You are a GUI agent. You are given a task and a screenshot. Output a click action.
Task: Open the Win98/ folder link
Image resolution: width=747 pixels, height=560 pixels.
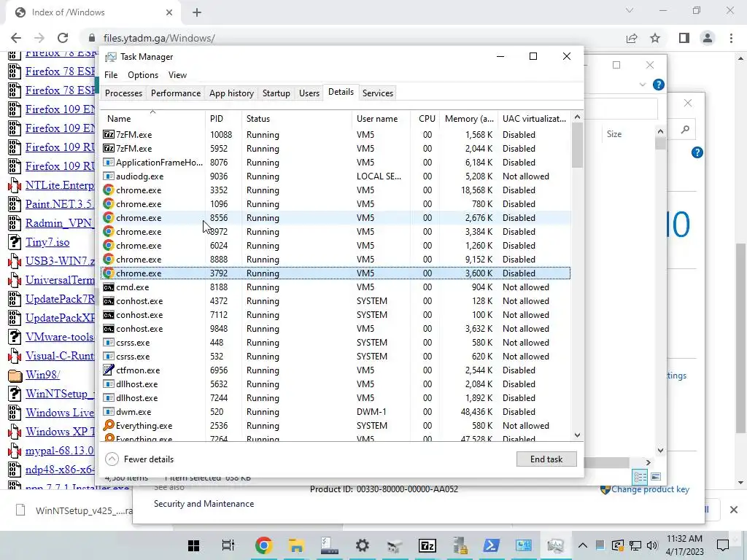tap(43, 375)
